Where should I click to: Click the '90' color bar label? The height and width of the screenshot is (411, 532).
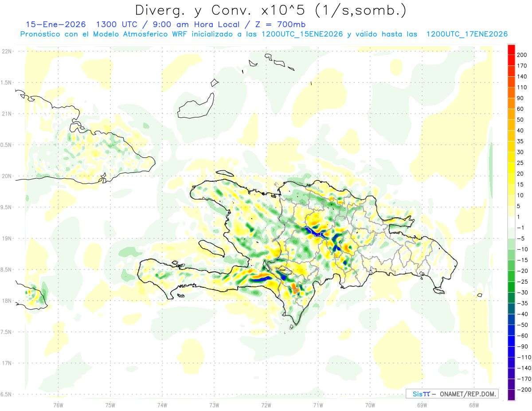coord(520,98)
